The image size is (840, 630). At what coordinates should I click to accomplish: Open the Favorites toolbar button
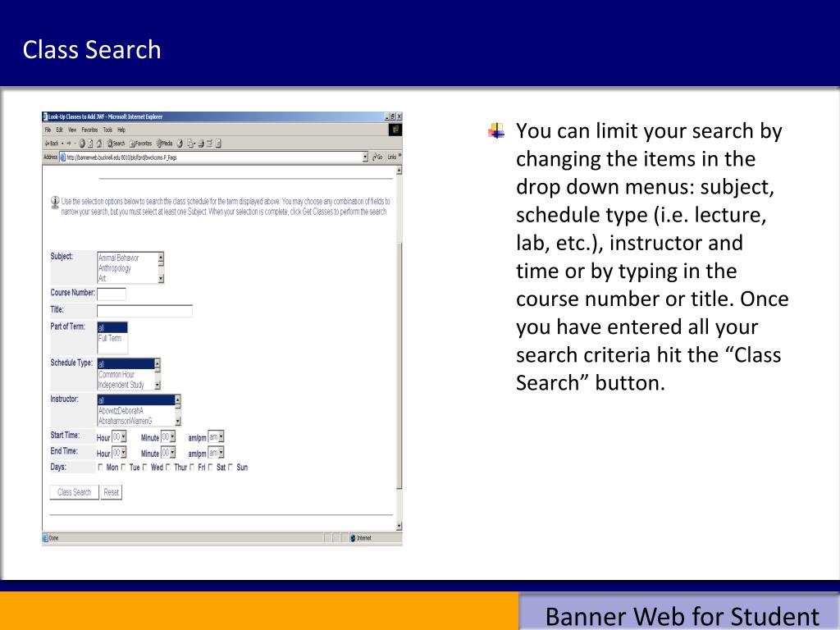click(140, 143)
